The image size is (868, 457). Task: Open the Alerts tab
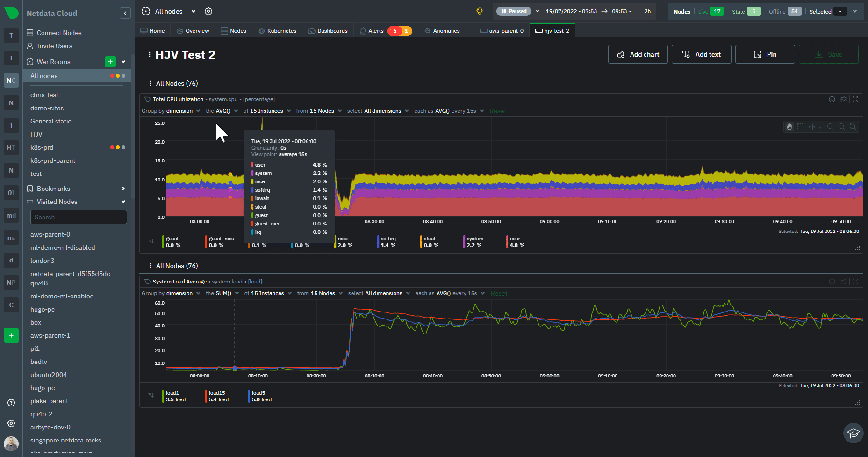[x=386, y=31]
